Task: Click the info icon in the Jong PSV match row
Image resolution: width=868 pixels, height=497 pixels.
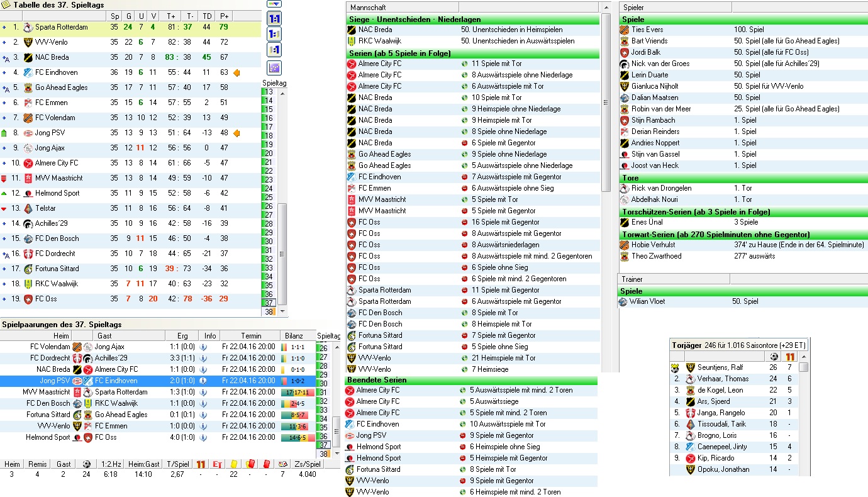Action: pyautogui.click(x=203, y=381)
